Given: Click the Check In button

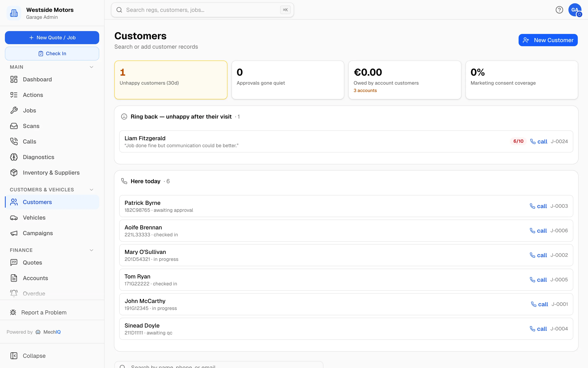Looking at the screenshot, I should [x=52, y=54].
